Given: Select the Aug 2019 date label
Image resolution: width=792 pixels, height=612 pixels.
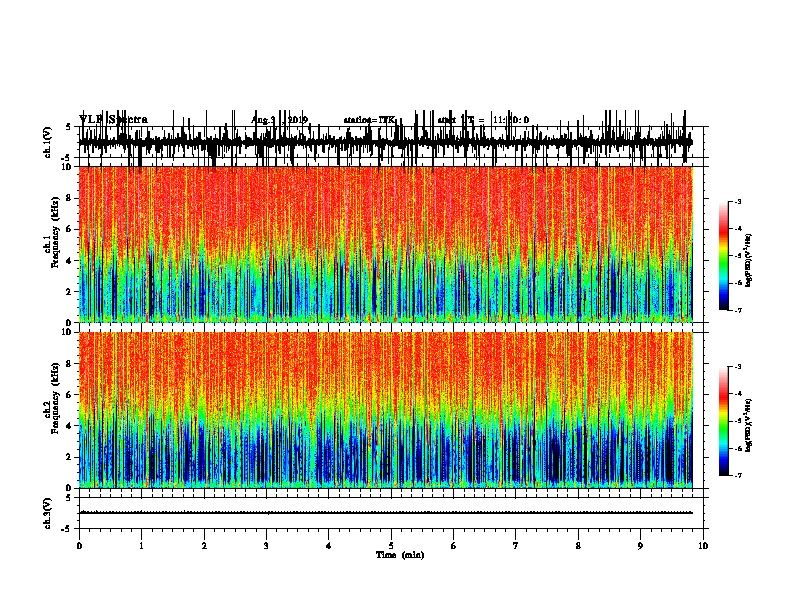Looking at the screenshot, I should pos(279,120).
